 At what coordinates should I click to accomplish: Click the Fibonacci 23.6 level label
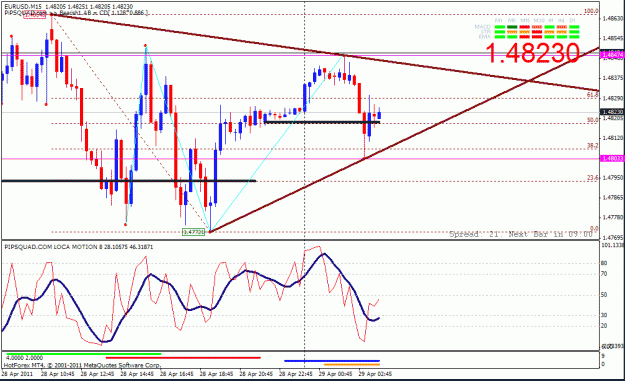[593, 178]
